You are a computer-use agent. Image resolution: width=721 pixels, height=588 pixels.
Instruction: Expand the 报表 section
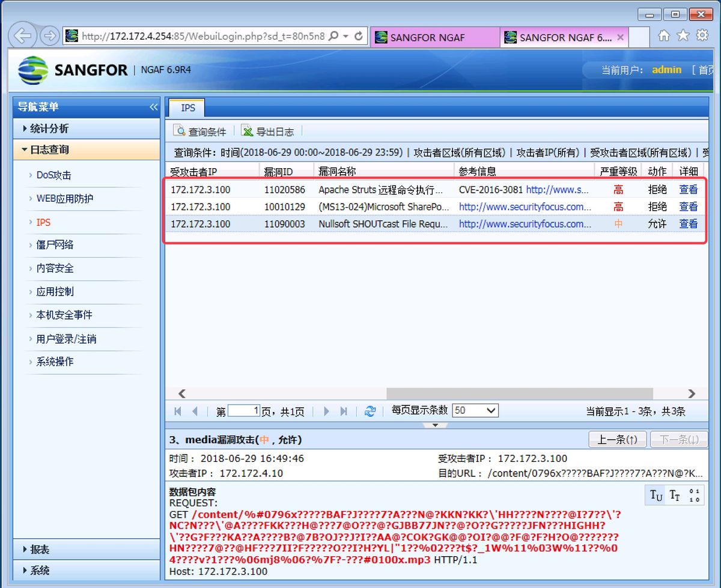87,549
